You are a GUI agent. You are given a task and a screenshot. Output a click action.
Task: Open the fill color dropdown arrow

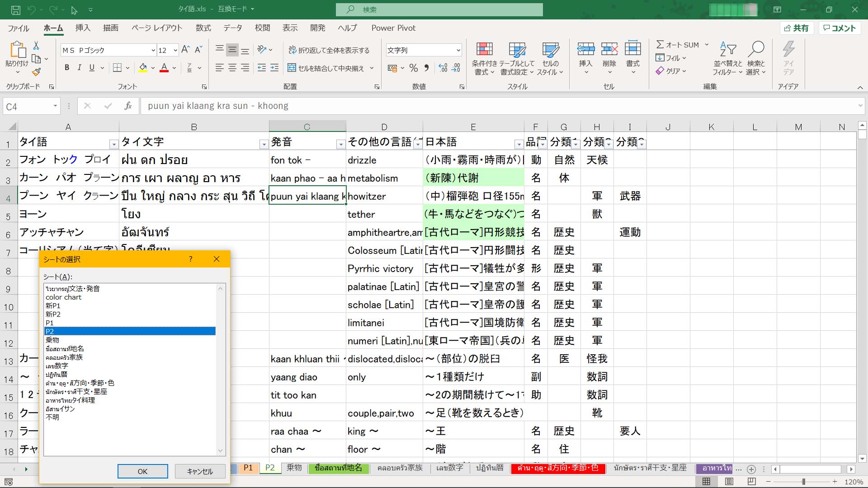pos(153,68)
